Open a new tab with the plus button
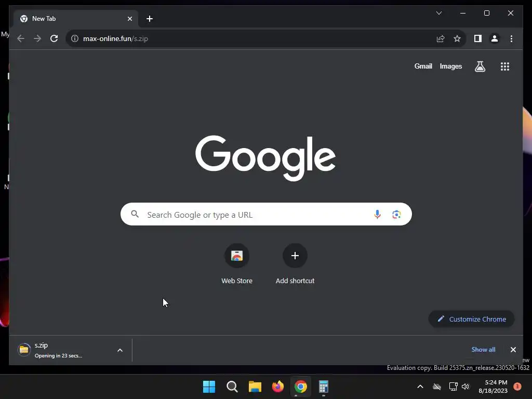 pos(149,19)
